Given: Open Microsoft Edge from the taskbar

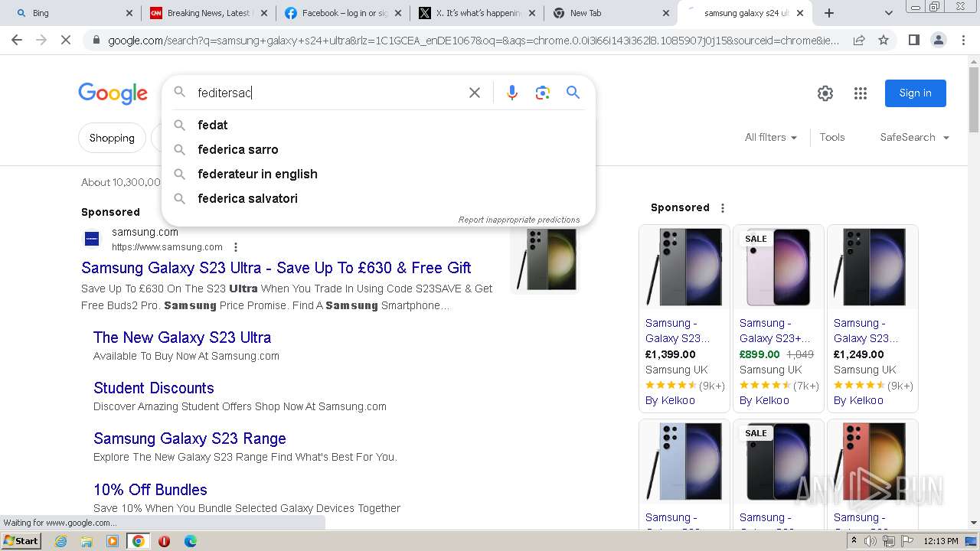Looking at the screenshot, I should pyautogui.click(x=190, y=541).
